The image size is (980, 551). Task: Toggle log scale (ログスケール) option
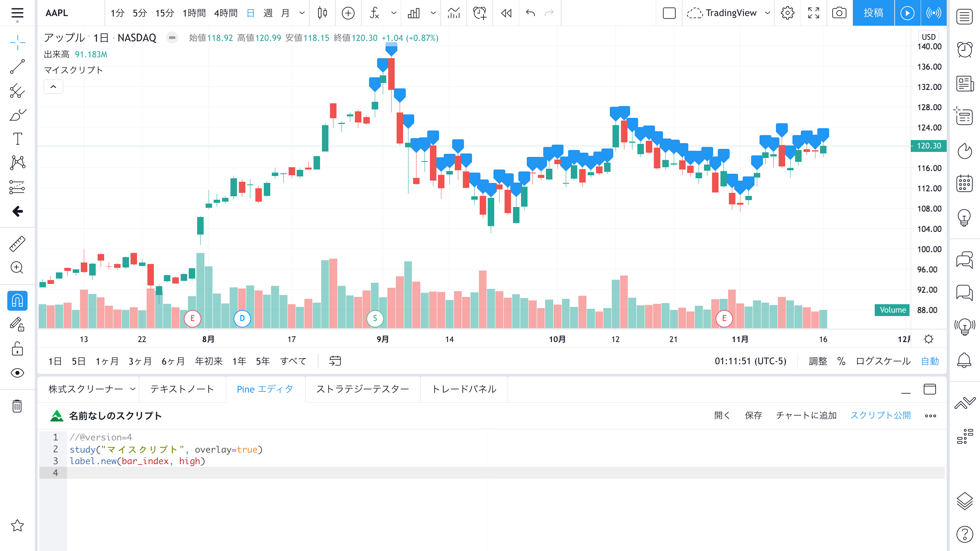pyautogui.click(x=883, y=361)
